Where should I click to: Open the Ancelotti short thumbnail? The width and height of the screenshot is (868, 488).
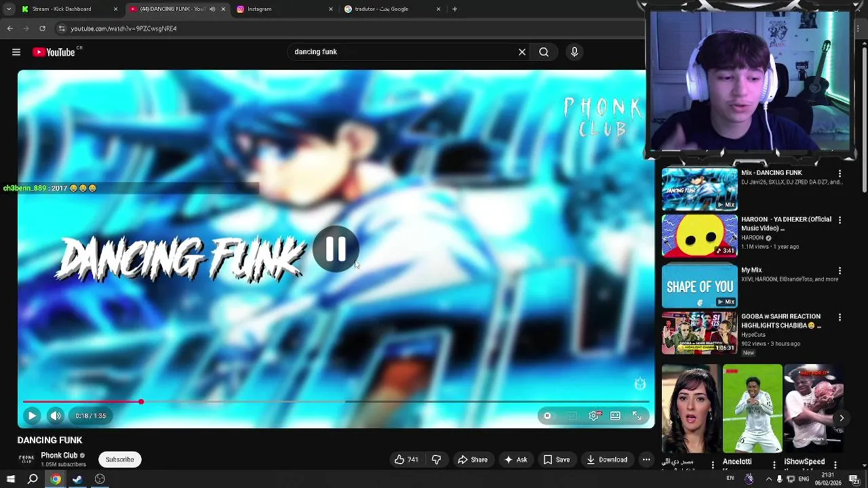click(x=752, y=408)
